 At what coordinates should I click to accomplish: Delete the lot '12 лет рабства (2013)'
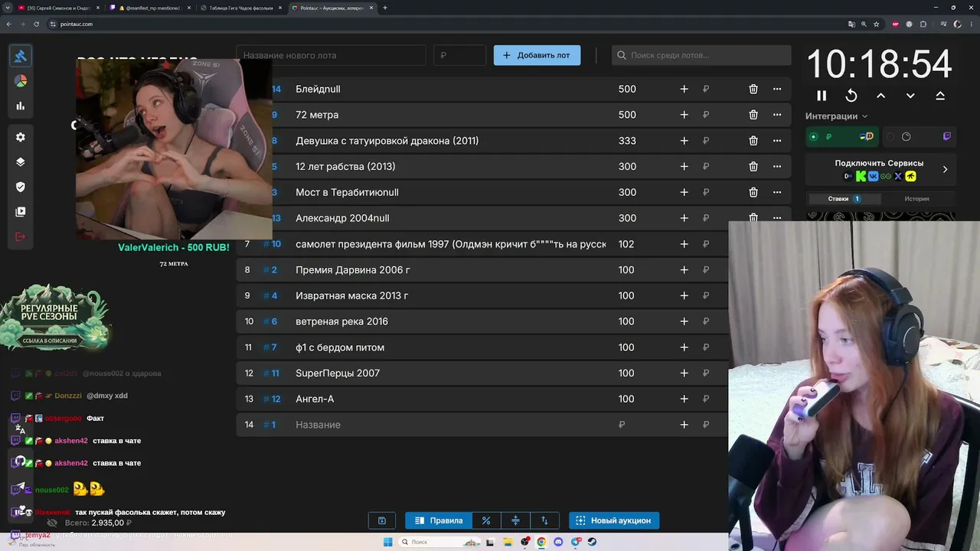(753, 167)
